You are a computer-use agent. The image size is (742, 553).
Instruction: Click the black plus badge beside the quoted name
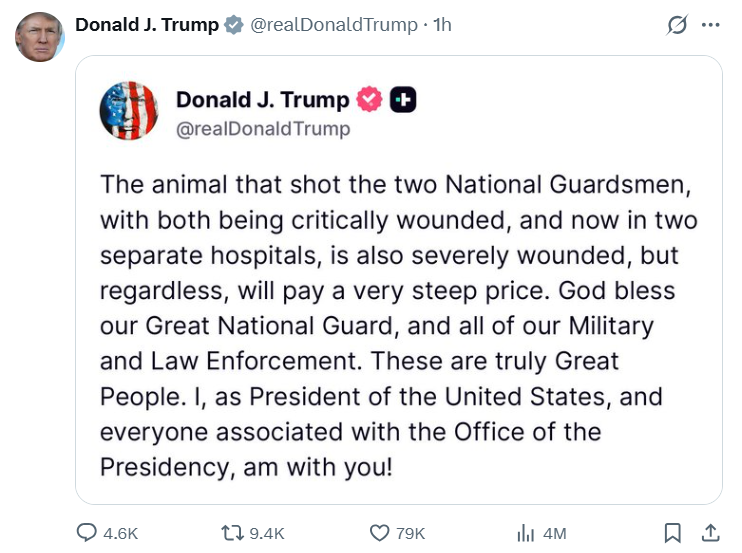tap(402, 99)
